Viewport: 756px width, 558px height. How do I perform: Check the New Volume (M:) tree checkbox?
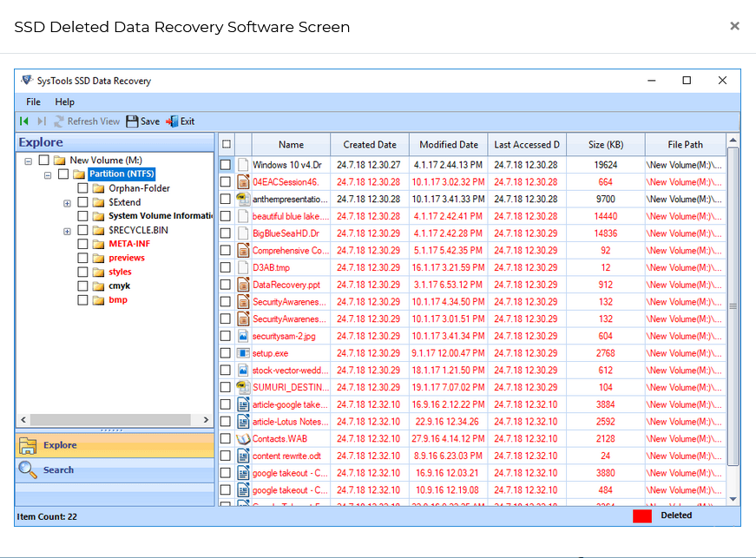tap(44, 160)
